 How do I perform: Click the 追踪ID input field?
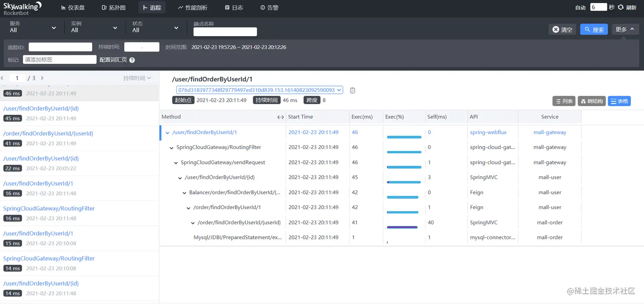(x=60, y=47)
